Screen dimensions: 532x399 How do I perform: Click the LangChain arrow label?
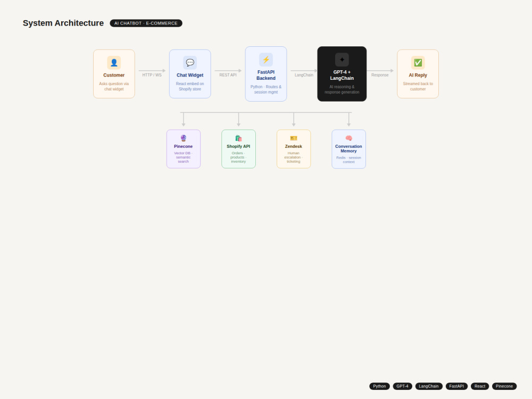coord(304,75)
